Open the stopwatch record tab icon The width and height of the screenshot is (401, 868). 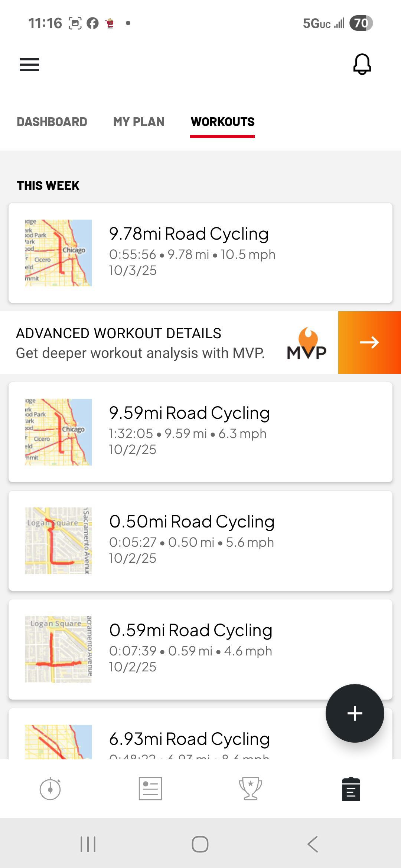[50, 789]
